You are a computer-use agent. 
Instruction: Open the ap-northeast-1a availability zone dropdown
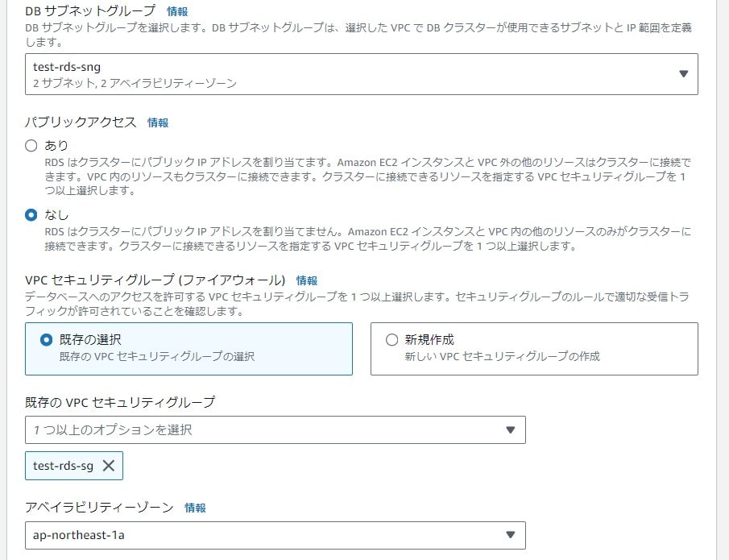tap(275, 535)
